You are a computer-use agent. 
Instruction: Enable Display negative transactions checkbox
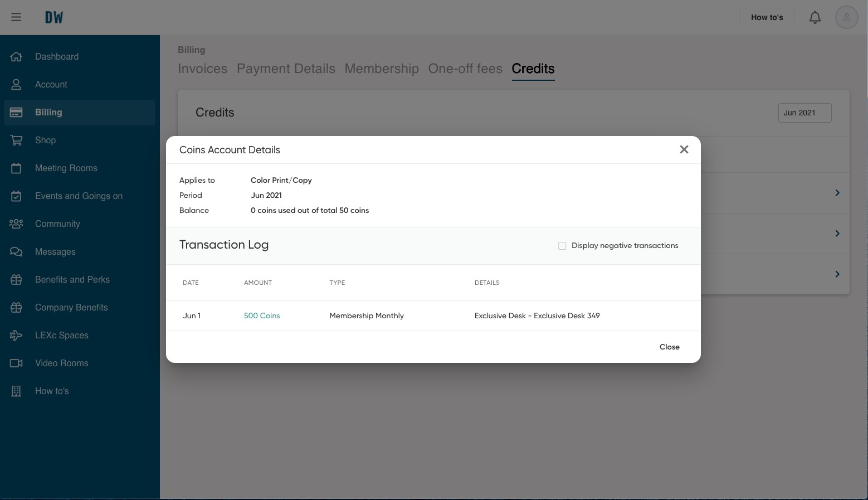pyautogui.click(x=562, y=246)
